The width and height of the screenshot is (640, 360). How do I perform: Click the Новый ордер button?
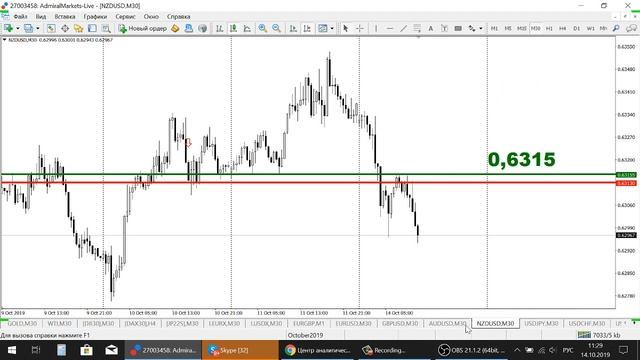click(x=143, y=28)
